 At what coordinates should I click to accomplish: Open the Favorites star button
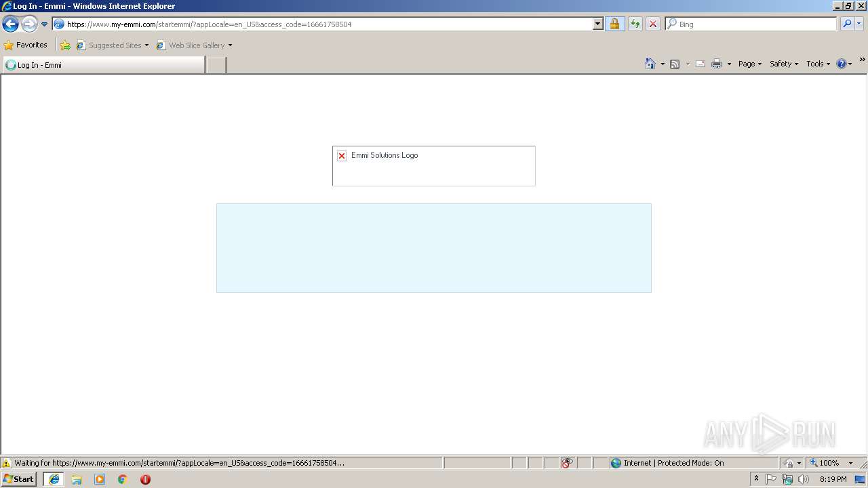pyautogui.click(x=26, y=45)
